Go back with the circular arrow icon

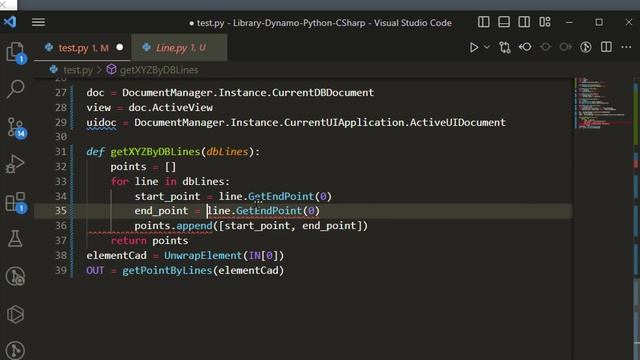[x=525, y=47]
